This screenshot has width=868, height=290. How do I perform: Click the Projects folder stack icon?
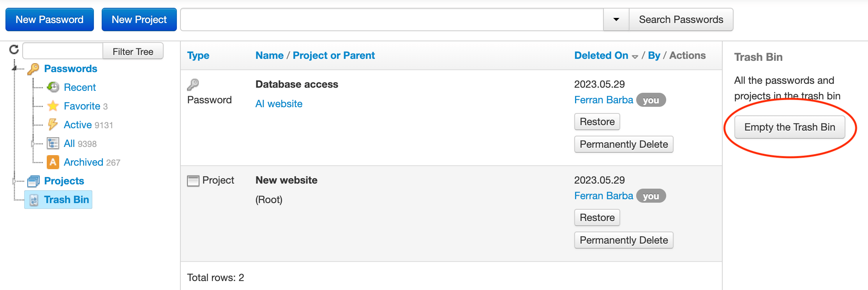point(34,181)
